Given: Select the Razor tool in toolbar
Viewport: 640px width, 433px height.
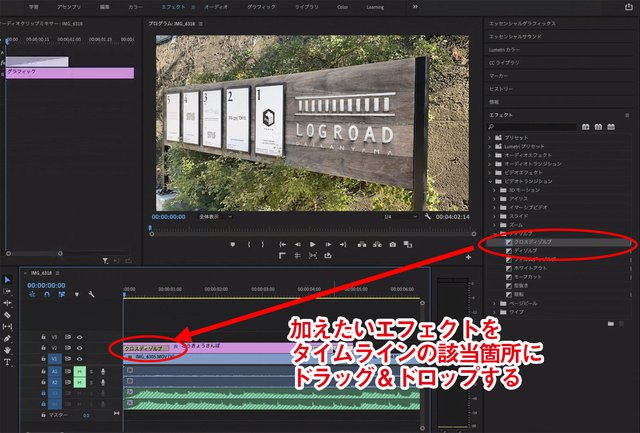Looking at the screenshot, I should click(x=7, y=315).
